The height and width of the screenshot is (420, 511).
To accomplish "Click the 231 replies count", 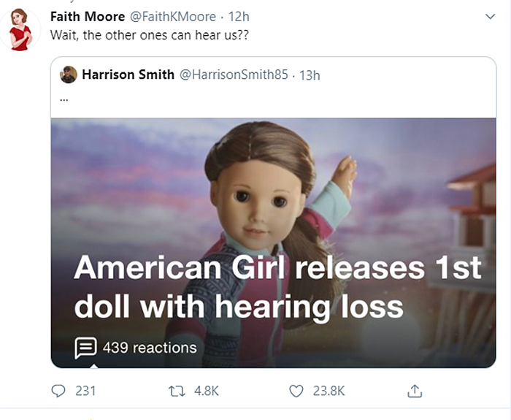I will click(85, 392).
